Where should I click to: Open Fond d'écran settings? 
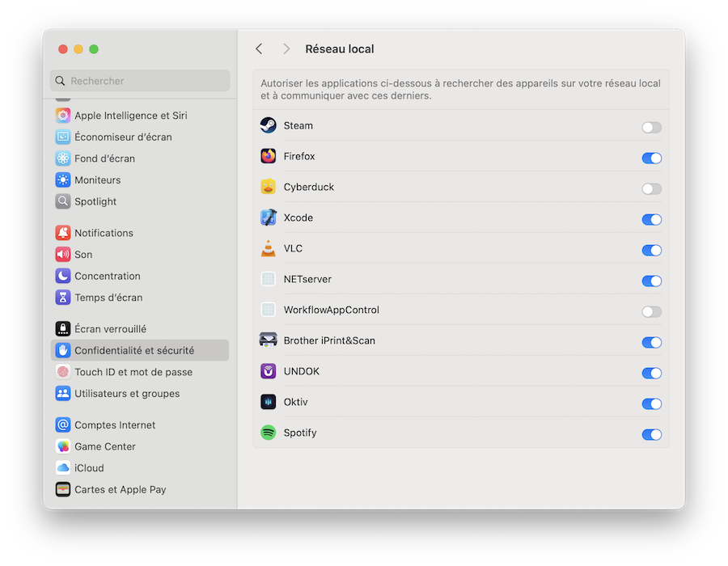[140, 158]
